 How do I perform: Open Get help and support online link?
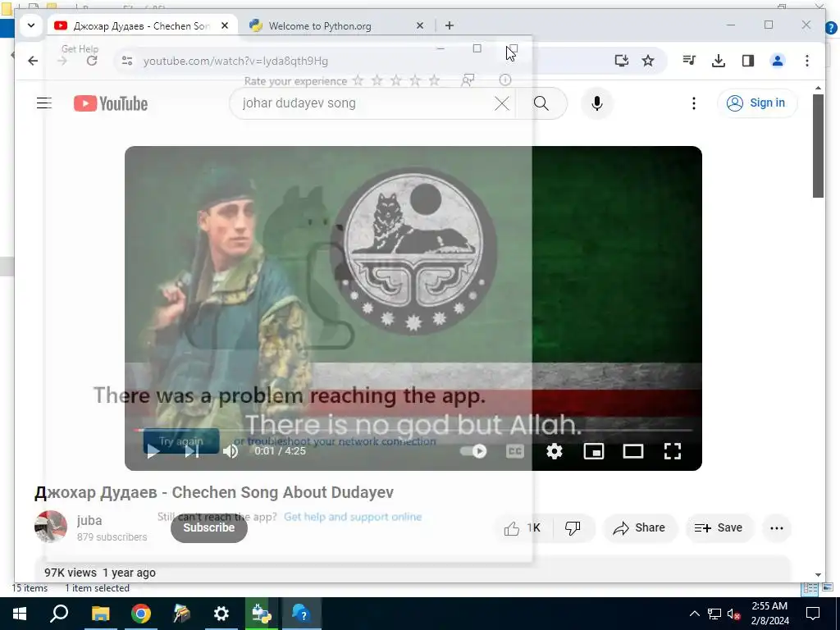[x=353, y=517]
